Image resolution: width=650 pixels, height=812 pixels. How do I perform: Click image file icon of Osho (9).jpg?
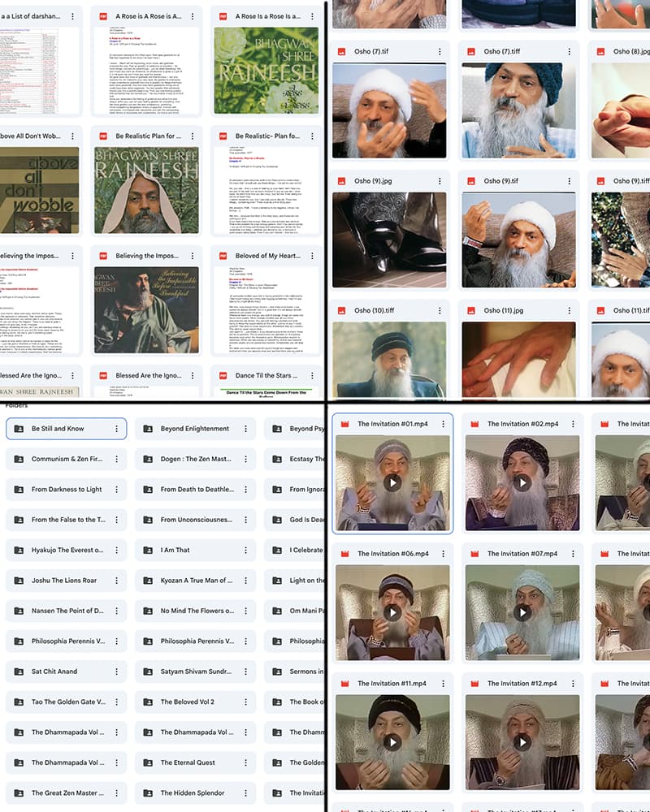341,181
